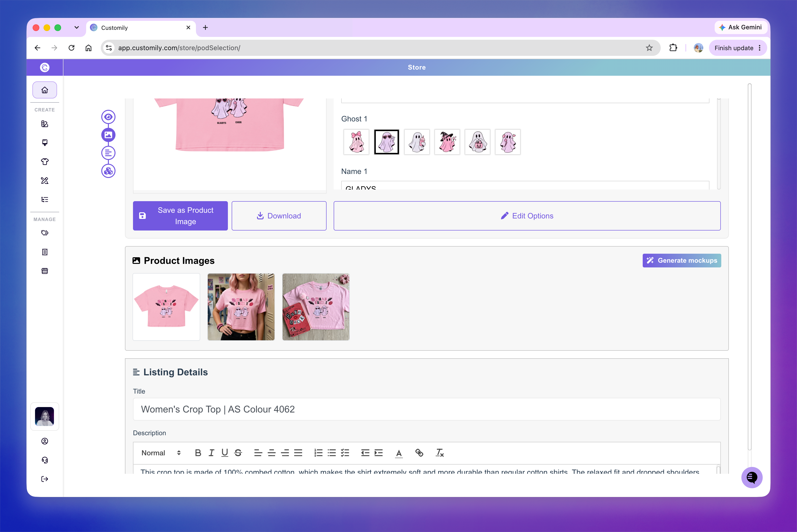Viewport: 797px width, 532px height.
Task: Click Save as Product Image button
Action: pos(180,216)
